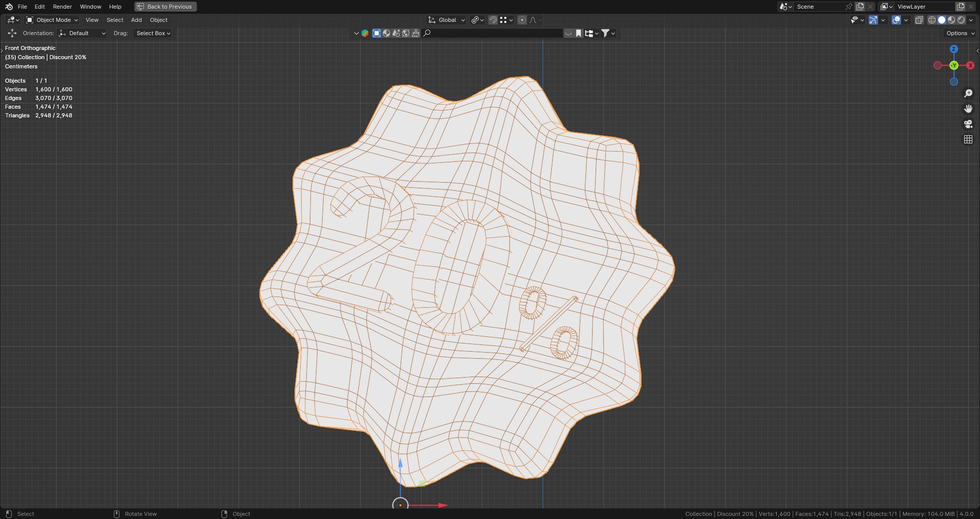Switch to rendered shading
The width and height of the screenshot is (980, 519).
point(961,20)
